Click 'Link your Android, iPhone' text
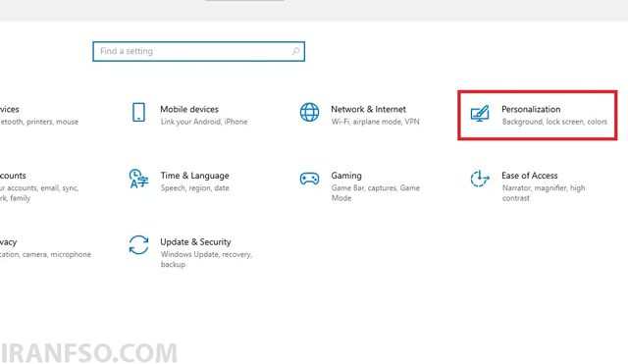 204,122
